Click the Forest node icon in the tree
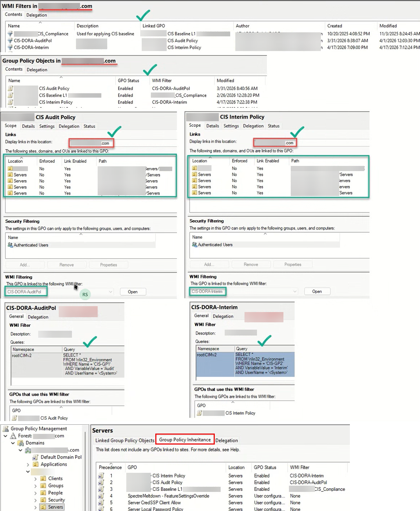 [13, 436]
